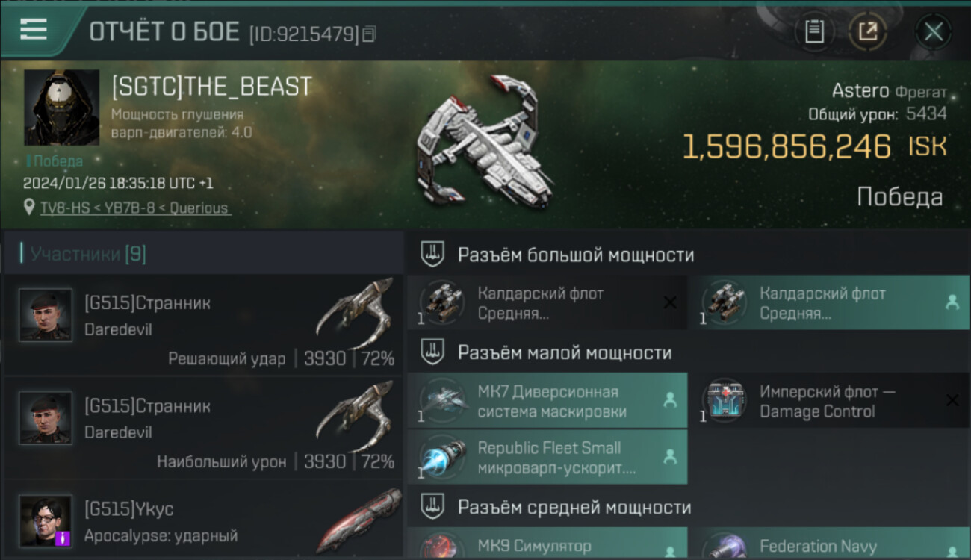Click the share/export icon in the header
The height and width of the screenshot is (560, 971).
point(868,32)
